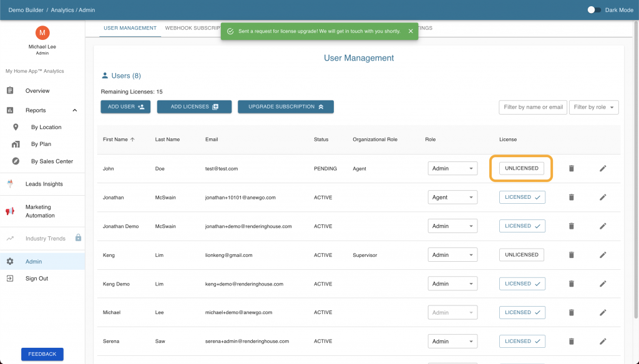Open the disabled Role dropdown for Michael Lee

452,312
